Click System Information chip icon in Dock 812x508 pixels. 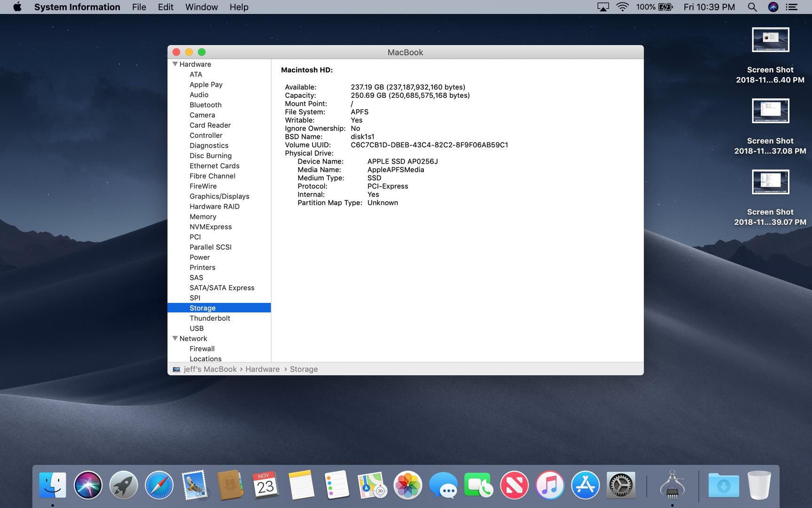(672, 484)
